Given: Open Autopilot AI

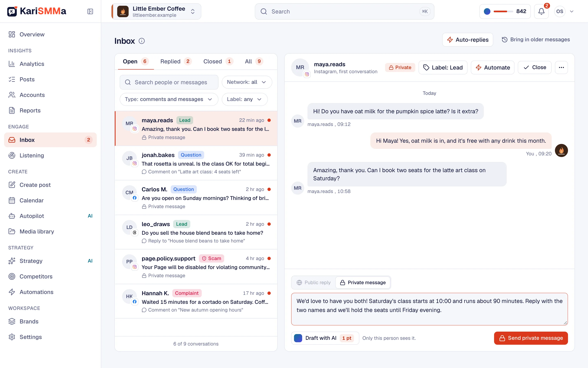Looking at the screenshot, I should click(50, 216).
